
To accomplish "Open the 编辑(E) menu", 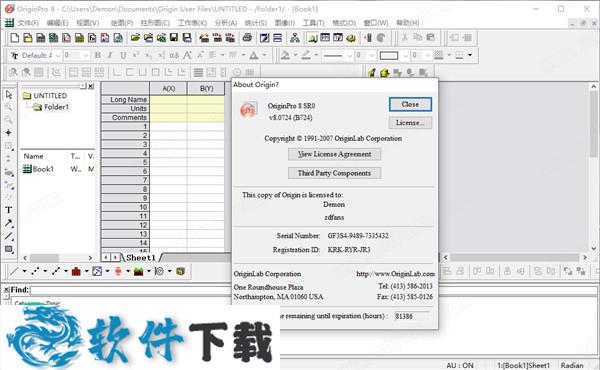I will click(57, 23).
